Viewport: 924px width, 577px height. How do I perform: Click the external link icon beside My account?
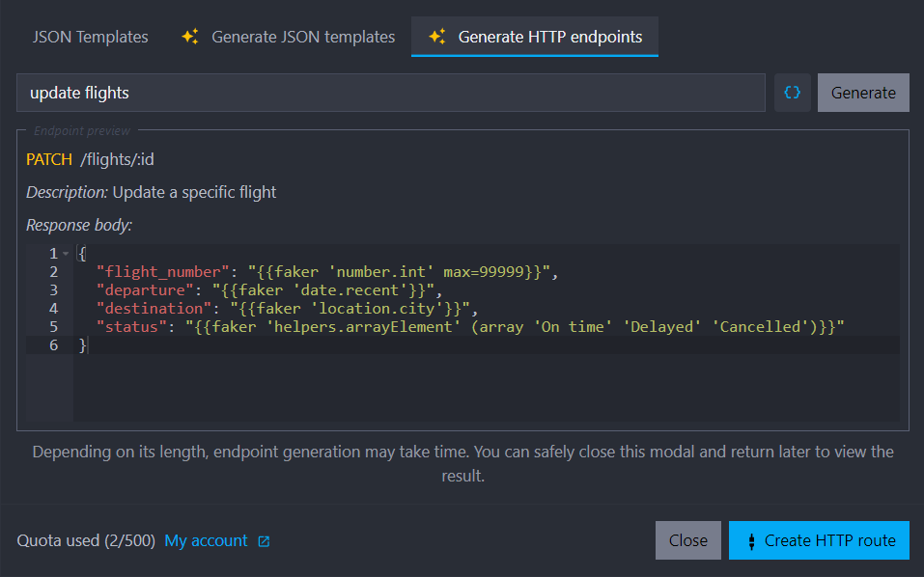tap(264, 541)
